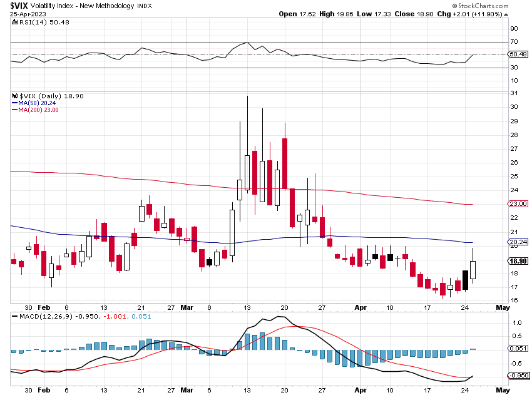The width and height of the screenshot is (532, 400).
Task: Click the MACD(12,26,9) legend label
Action: [46, 316]
